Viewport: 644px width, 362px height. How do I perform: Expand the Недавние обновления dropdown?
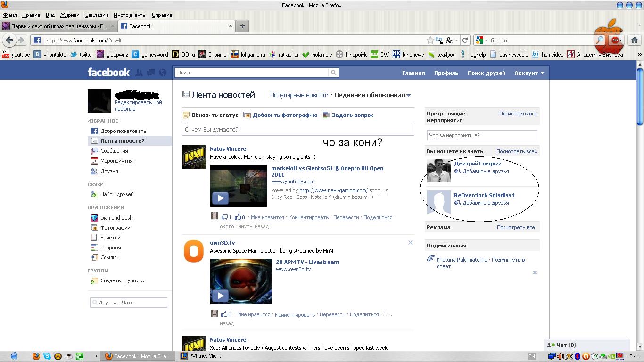point(408,95)
